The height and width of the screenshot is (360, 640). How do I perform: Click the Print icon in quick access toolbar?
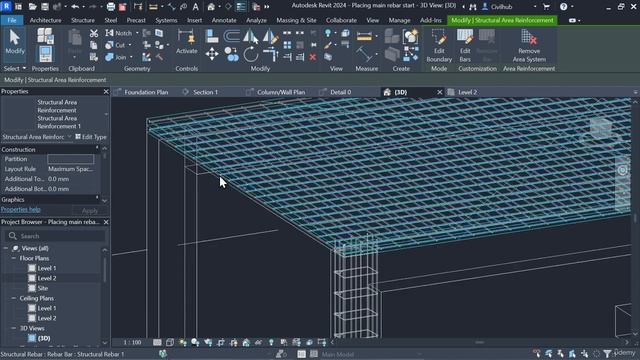pyautogui.click(x=111, y=7)
